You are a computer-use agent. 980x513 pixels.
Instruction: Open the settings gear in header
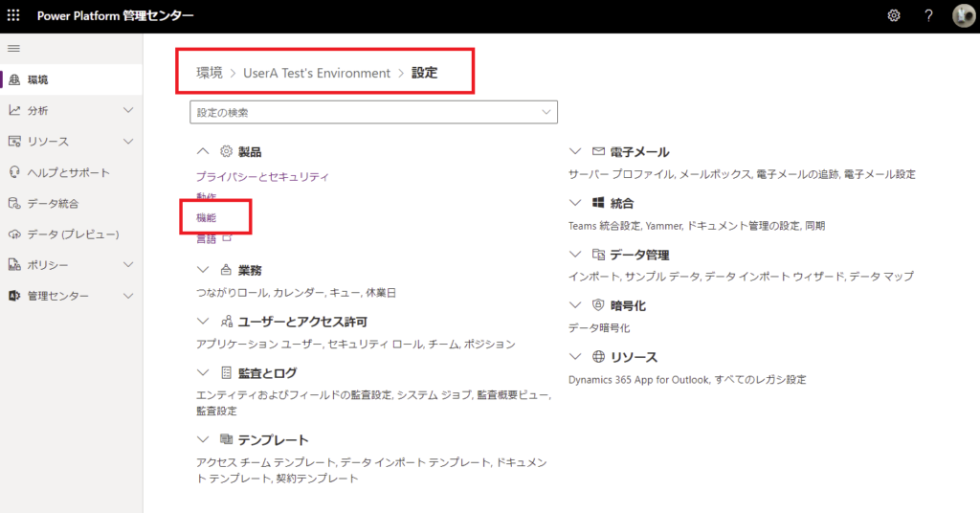point(894,15)
